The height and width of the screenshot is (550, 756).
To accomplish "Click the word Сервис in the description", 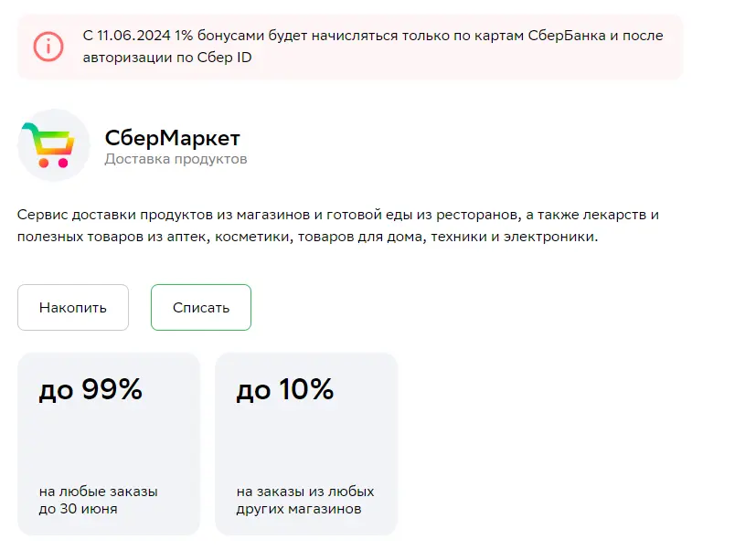I will [42, 215].
